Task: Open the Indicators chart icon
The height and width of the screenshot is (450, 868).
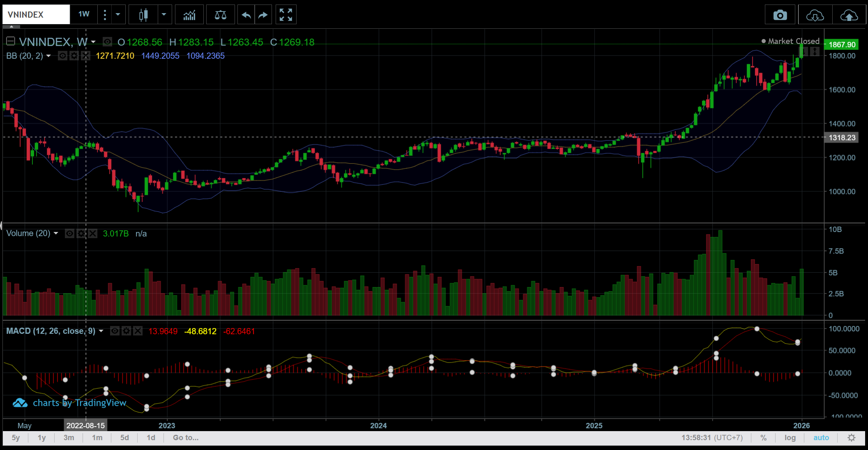Action: (x=189, y=15)
